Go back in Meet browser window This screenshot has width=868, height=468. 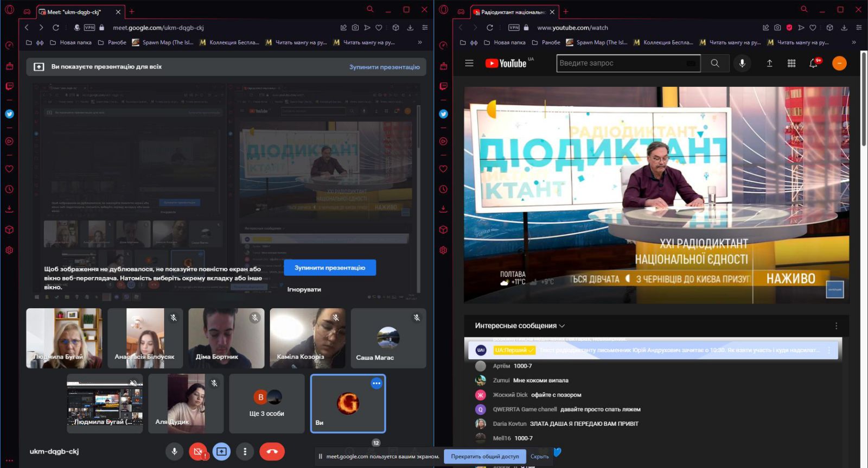pyautogui.click(x=27, y=28)
